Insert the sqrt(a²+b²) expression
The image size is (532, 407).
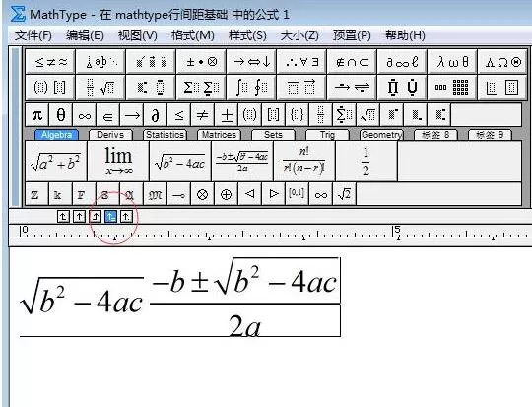pos(56,162)
